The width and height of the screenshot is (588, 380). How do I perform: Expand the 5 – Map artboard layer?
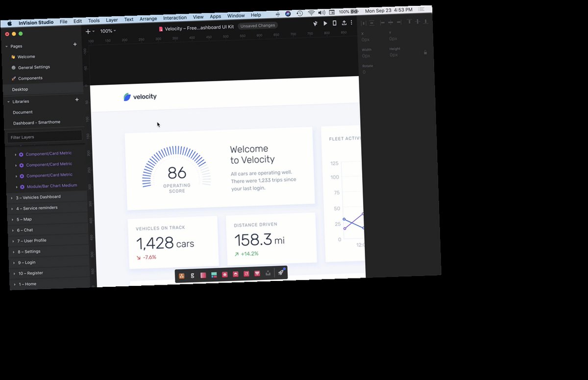(12, 220)
